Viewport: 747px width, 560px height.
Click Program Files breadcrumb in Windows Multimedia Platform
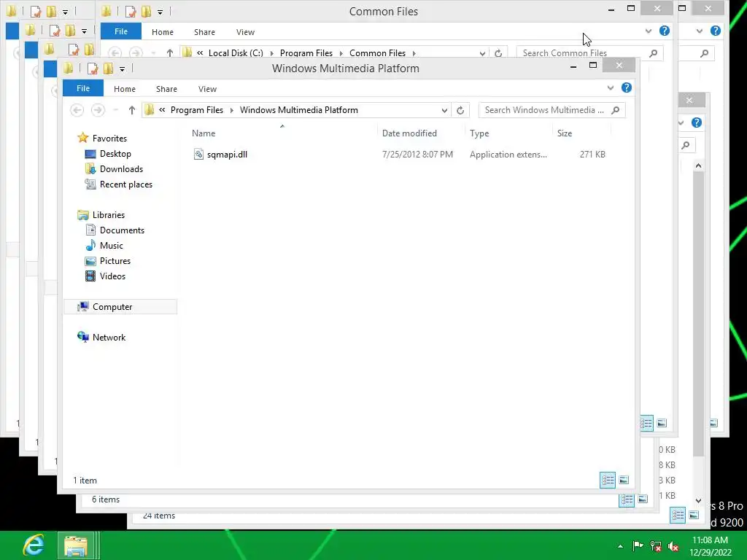(x=197, y=110)
